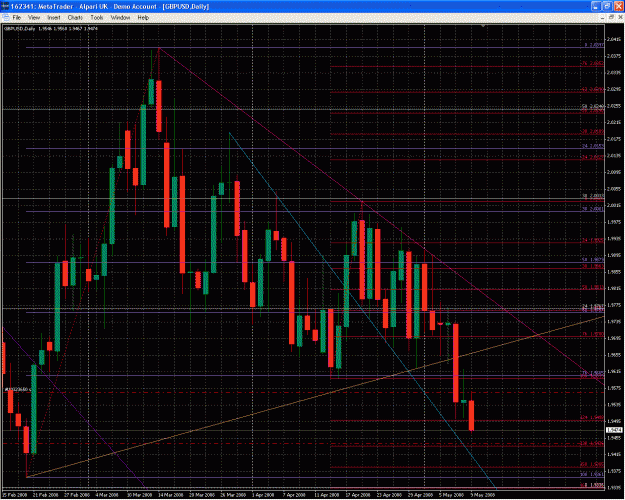The image size is (625, 500).
Task: Click the GBPUSD,Daily header text in chart
Action: (x=20, y=29)
